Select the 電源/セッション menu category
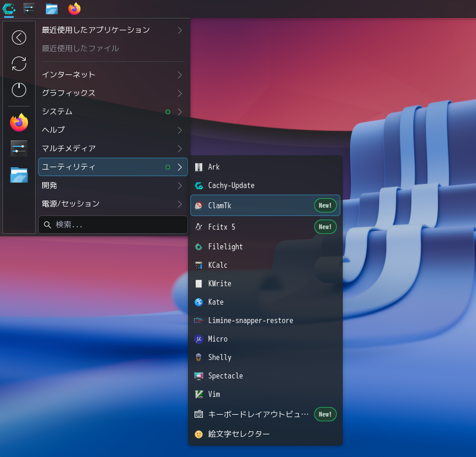Image resolution: width=476 pixels, height=457 pixels. tap(113, 204)
